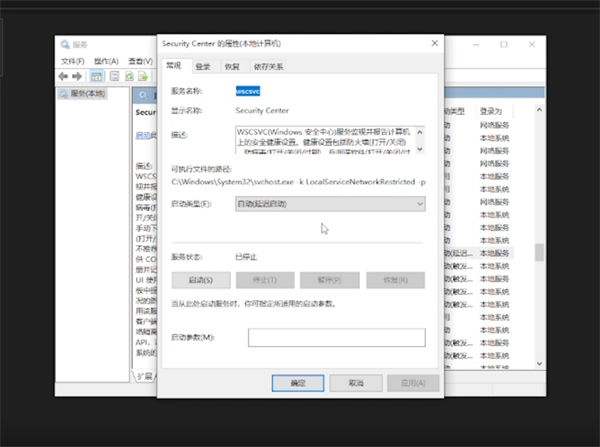Select the 扩展 tab at Services bottom
The height and width of the screenshot is (447, 600).
coord(145,376)
